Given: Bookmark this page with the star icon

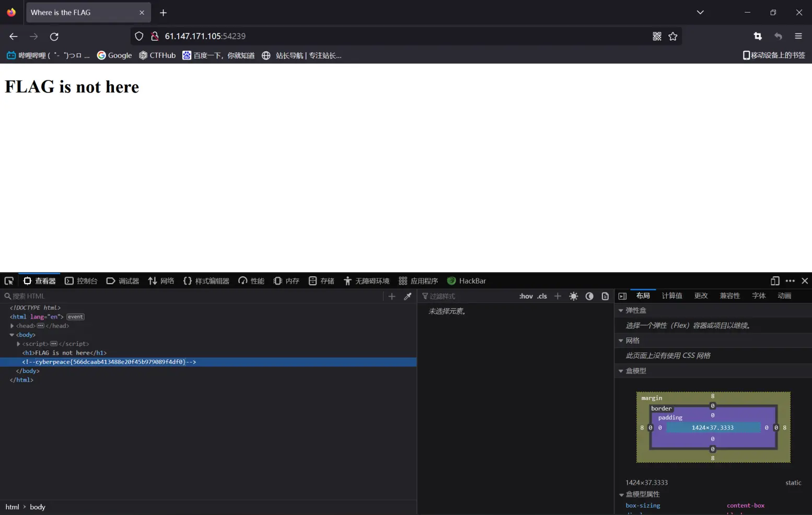Looking at the screenshot, I should (x=673, y=36).
